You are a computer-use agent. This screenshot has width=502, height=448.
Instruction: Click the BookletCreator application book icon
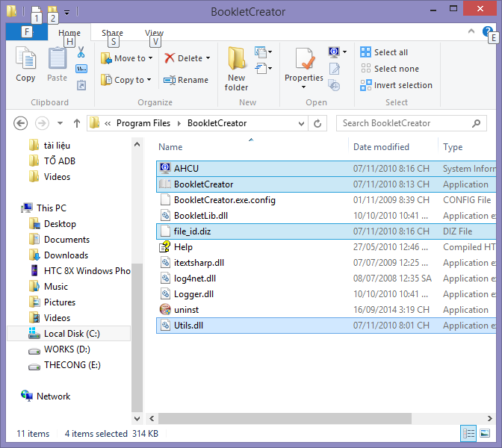(165, 184)
